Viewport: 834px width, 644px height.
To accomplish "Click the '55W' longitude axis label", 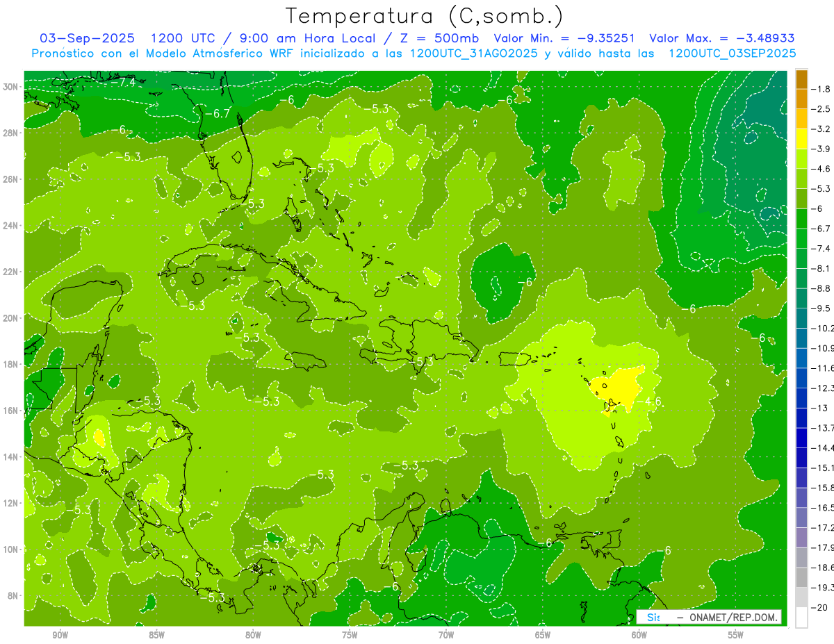I will 735,635.
